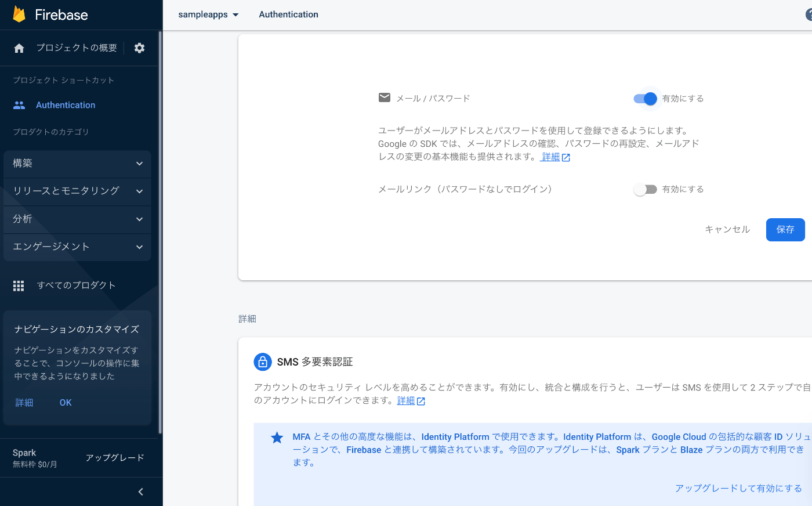The height and width of the screenshot is (506, 812).
Task: Click the star icon in the MFA notice
Action: (x=277, y=438)
